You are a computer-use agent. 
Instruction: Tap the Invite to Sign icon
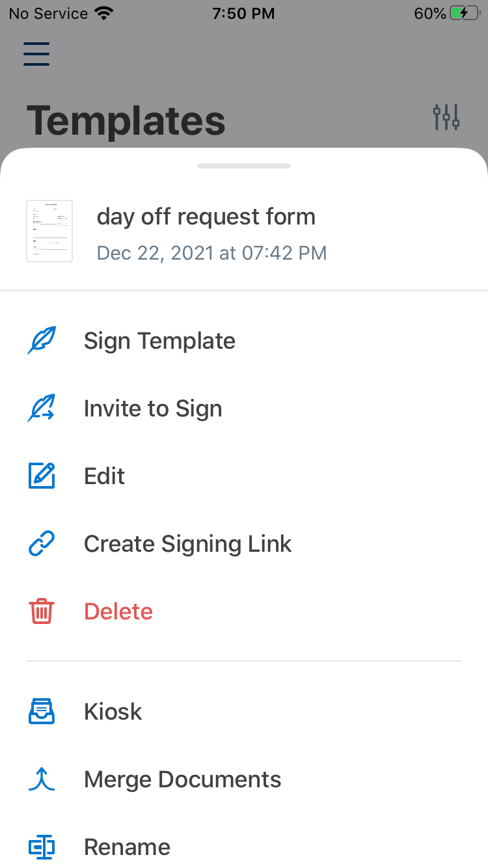point(42,409)
